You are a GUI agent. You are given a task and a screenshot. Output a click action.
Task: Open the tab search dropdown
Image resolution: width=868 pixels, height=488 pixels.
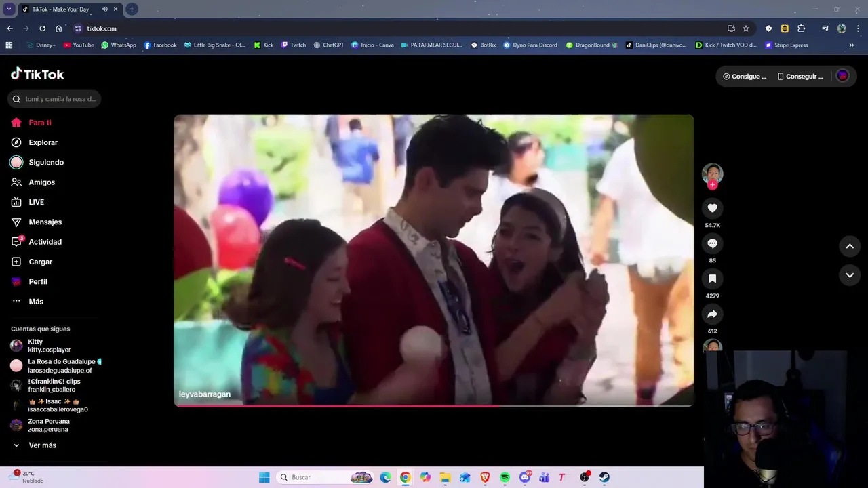coord(9,9)
